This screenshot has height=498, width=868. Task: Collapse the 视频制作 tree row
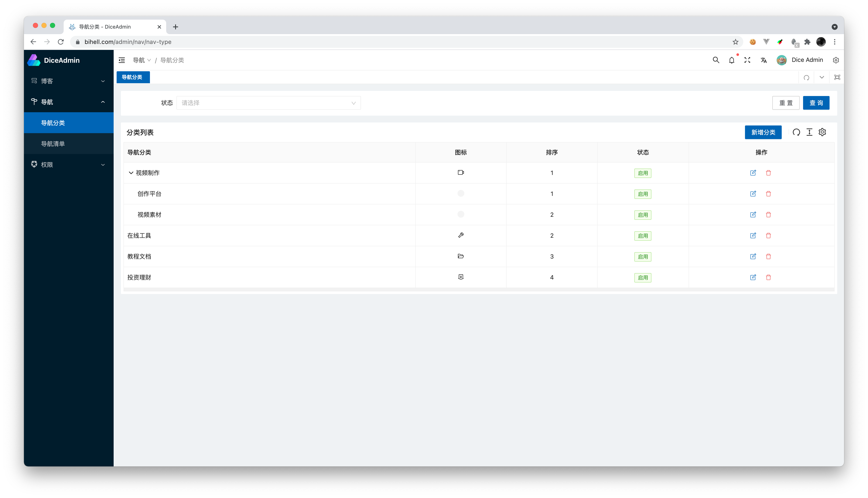[x=131, y=173]
